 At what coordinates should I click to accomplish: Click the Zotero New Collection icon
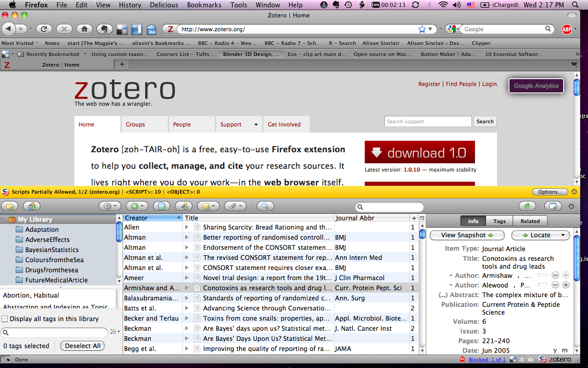pos(10,207)
